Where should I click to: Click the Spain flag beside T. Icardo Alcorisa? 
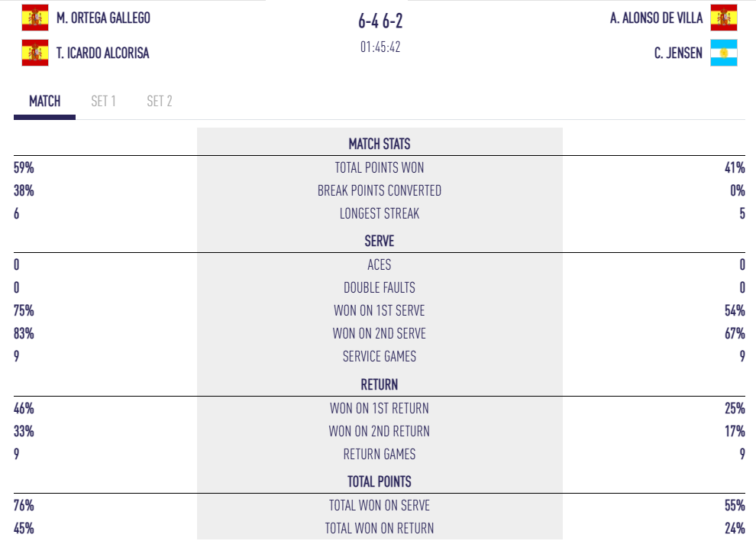[34, 53]
